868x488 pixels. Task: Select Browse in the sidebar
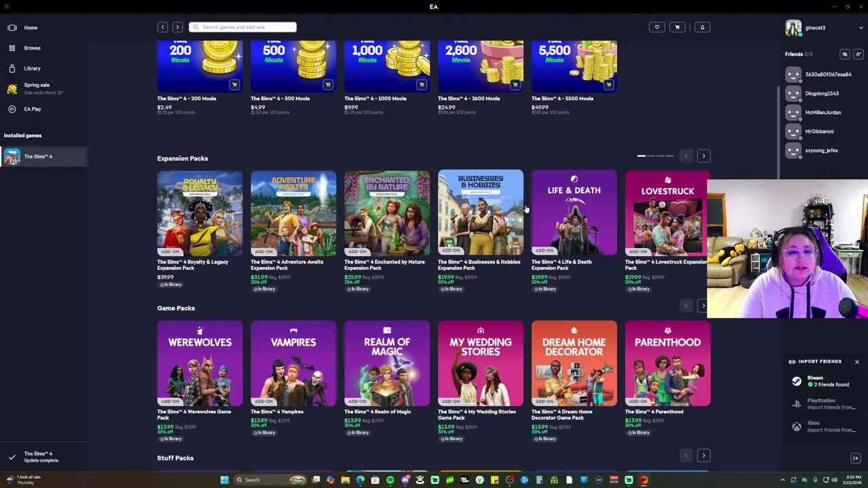32,48
